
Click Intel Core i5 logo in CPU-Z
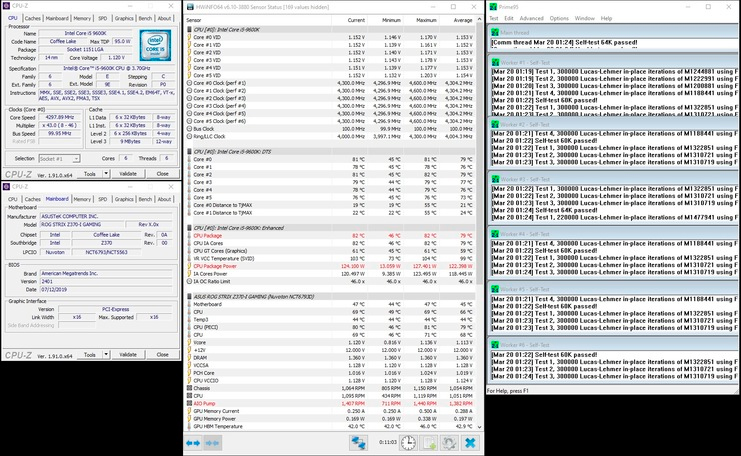pyautogui.click(x=155, y=45)
